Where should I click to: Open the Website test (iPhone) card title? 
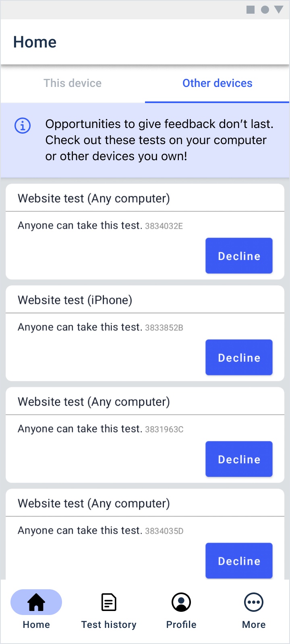(x=75, y=300)
